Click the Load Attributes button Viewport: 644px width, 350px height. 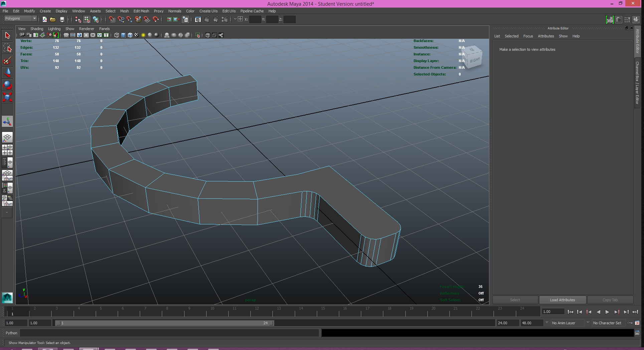(x=562, y=300)
